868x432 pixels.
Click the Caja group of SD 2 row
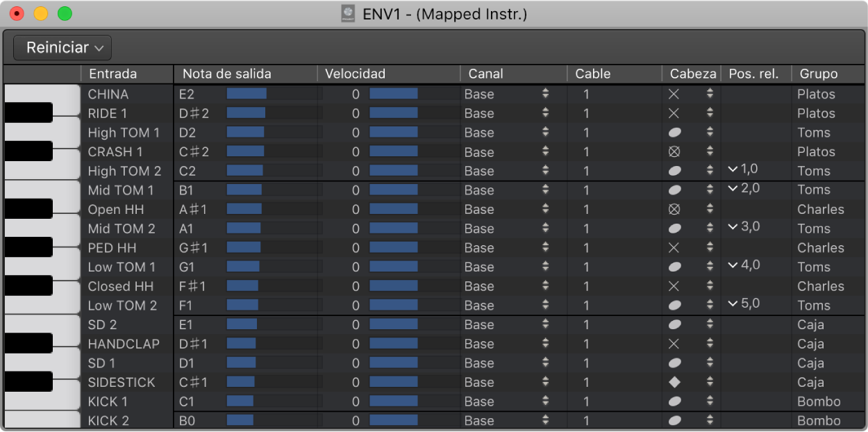click(x=810, y=324)
